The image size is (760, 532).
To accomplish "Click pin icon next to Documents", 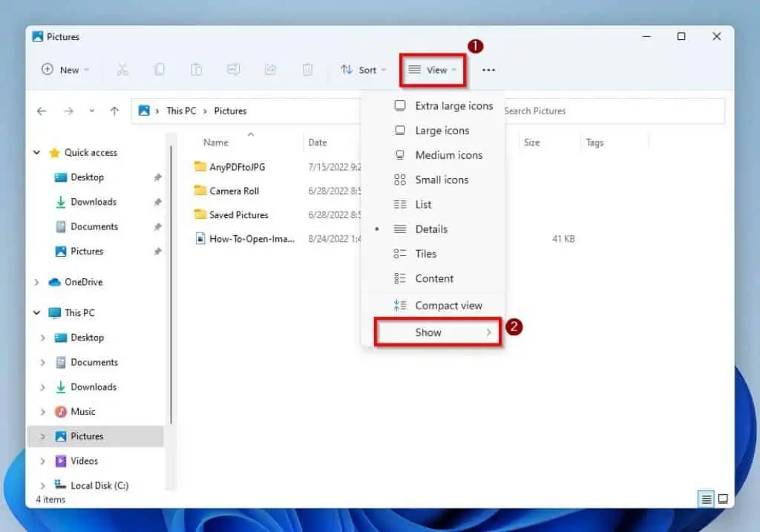I will pos(157,227).
